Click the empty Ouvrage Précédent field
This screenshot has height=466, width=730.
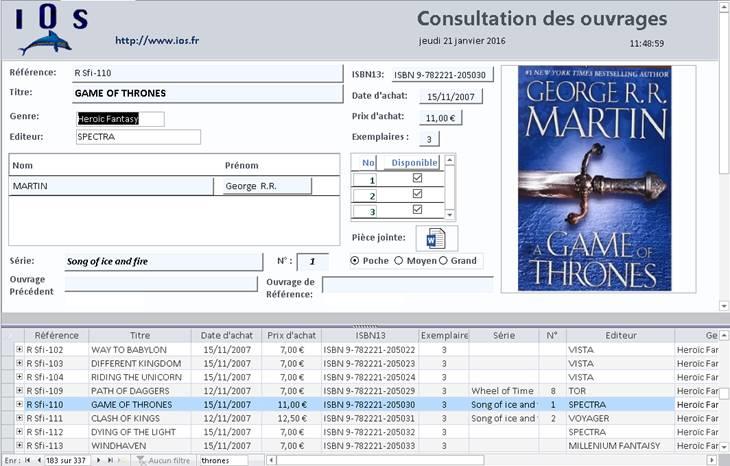coord(161,284)
